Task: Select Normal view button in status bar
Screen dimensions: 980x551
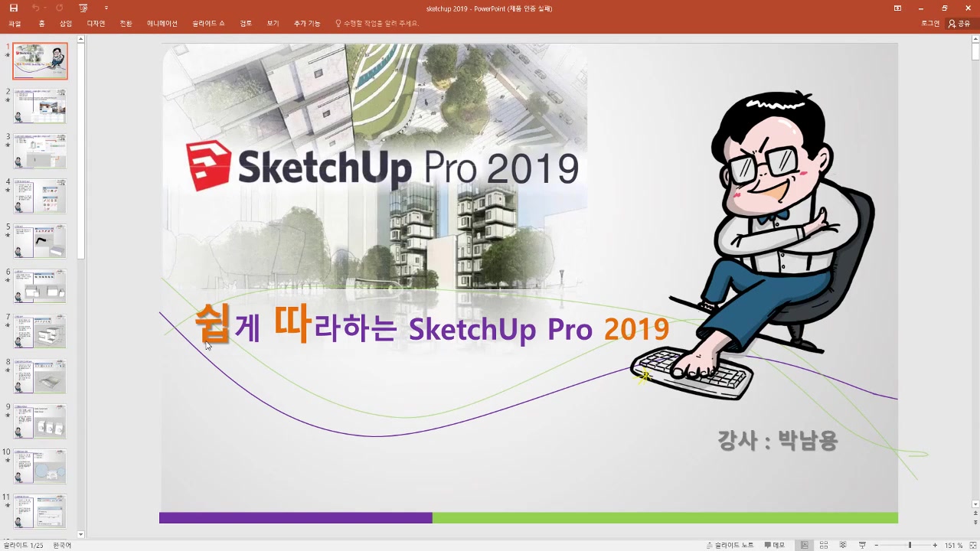Action: click(804, 546)
